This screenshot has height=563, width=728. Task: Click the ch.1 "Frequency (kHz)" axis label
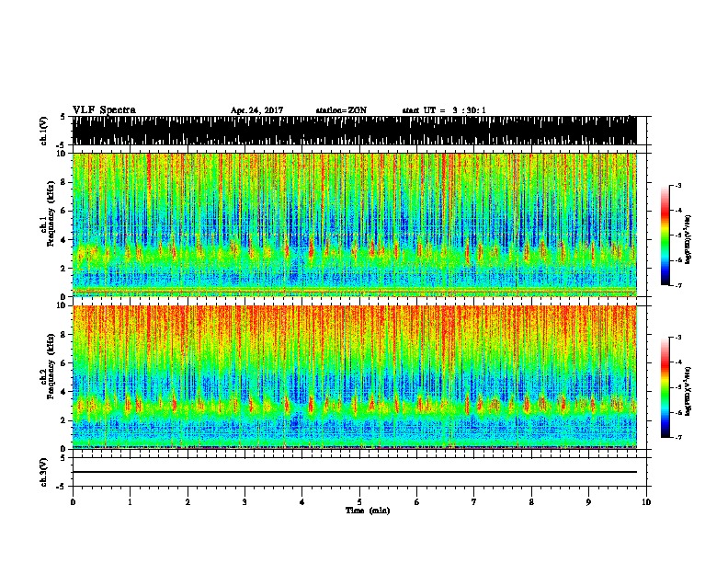point(51,214)
